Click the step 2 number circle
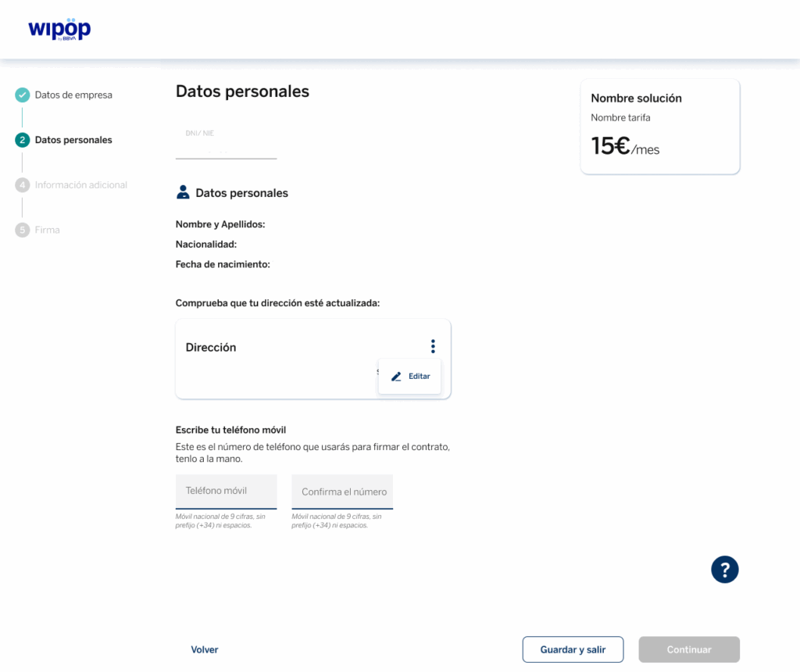Image resolution: width=800 pixels, height=672 pixels. click(23, 141)
